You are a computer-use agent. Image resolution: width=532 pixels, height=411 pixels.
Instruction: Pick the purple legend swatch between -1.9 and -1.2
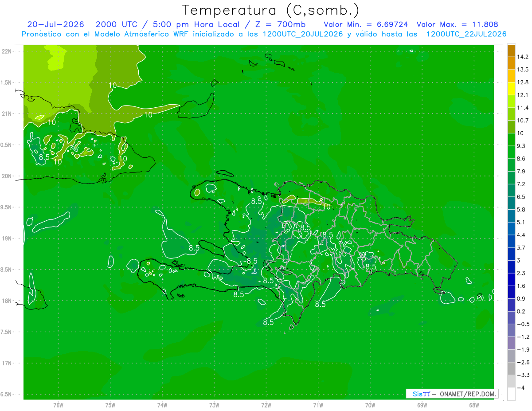511,344
